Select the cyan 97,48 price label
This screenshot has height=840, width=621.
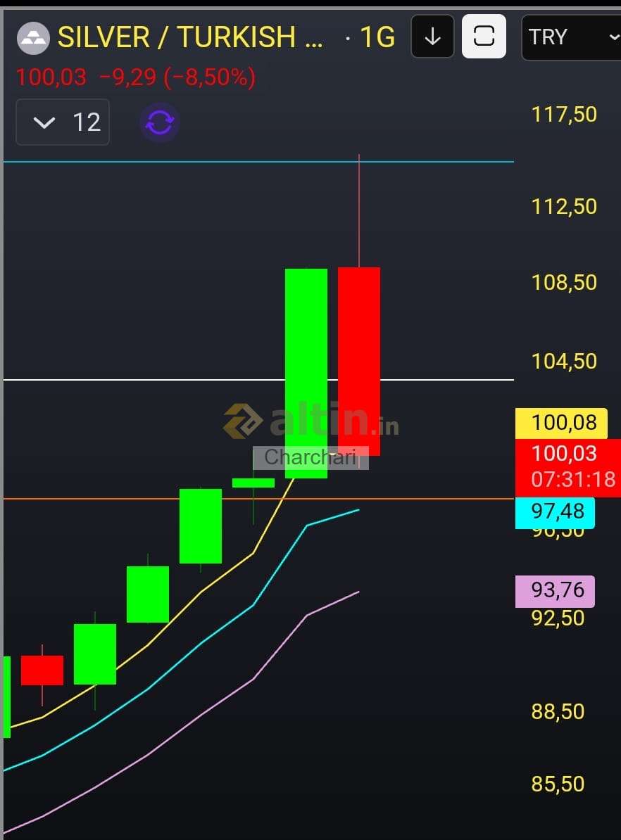point(555,511)
